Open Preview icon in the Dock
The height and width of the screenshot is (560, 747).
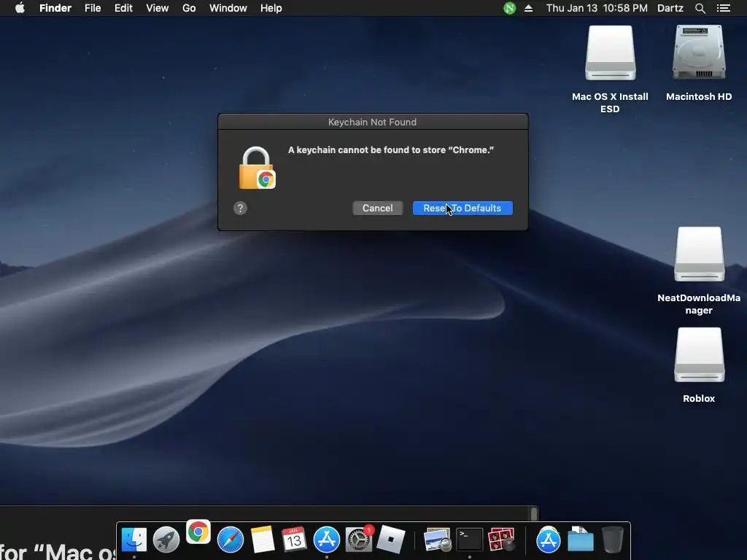(x=438, y=540)
